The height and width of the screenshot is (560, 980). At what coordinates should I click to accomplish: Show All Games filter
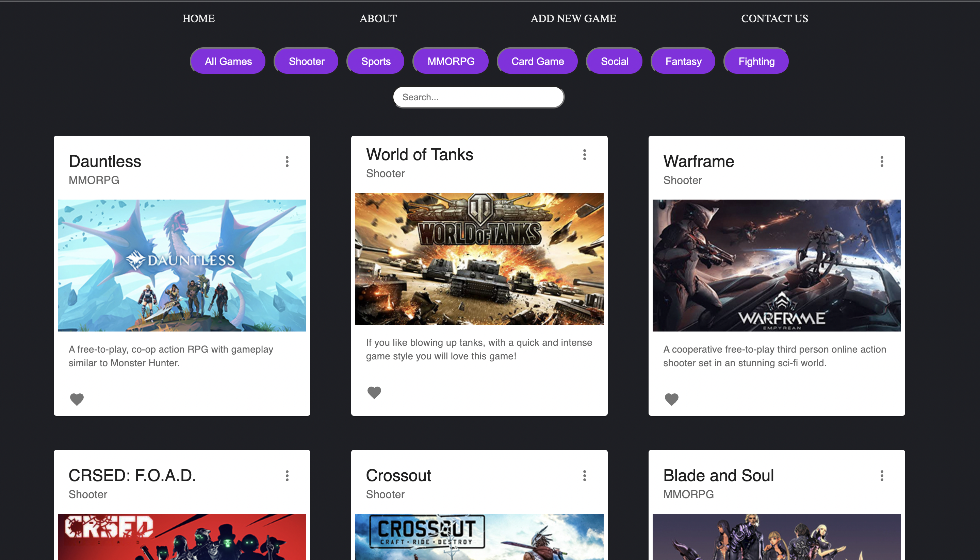coord(228,61)
